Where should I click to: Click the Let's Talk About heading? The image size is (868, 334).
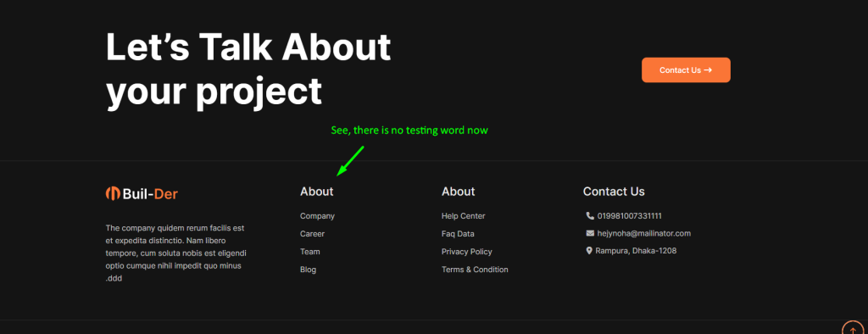pos(248,47)
